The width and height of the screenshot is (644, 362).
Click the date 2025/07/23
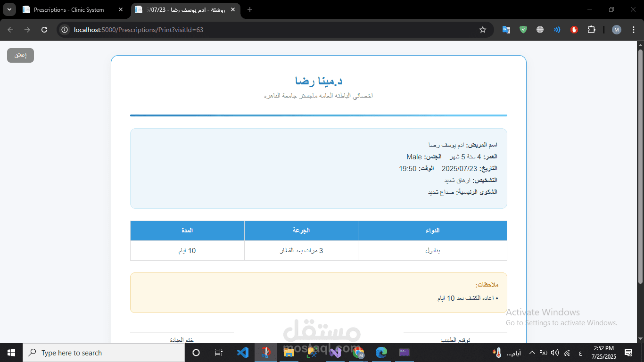460,169
